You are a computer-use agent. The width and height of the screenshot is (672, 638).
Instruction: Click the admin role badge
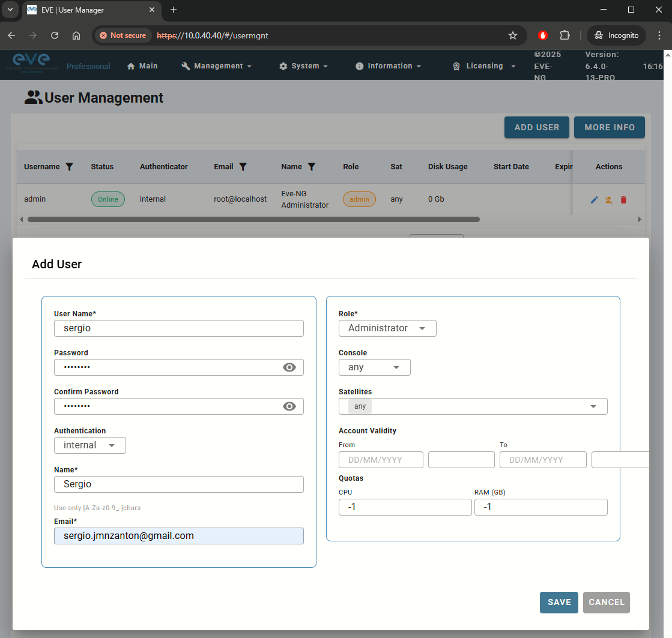tap(359, 199)
